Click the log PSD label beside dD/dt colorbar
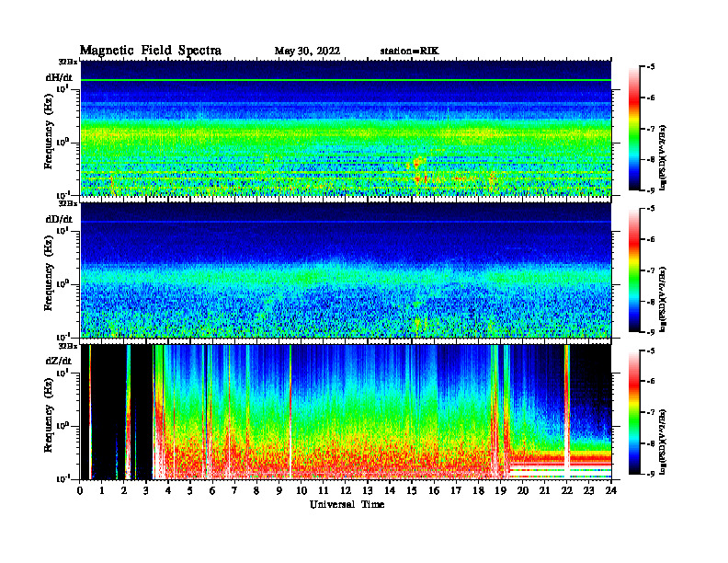 (663, 300)
